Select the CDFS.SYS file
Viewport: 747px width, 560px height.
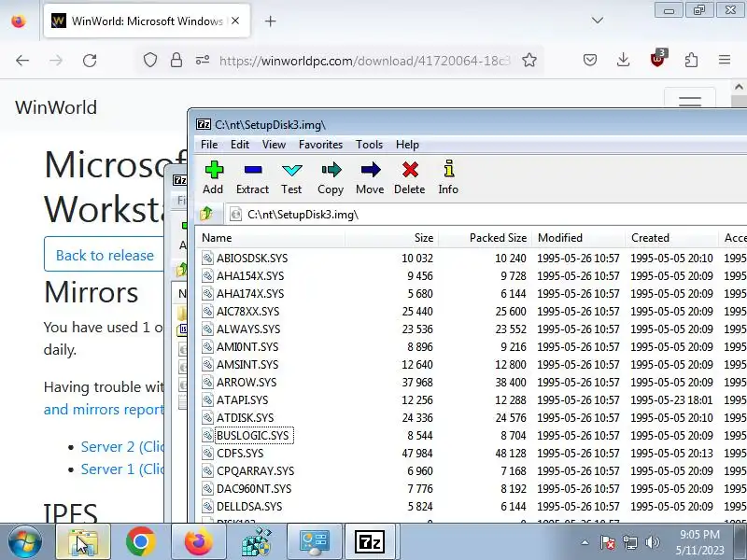pyautogui.click(x=240, y=454)
